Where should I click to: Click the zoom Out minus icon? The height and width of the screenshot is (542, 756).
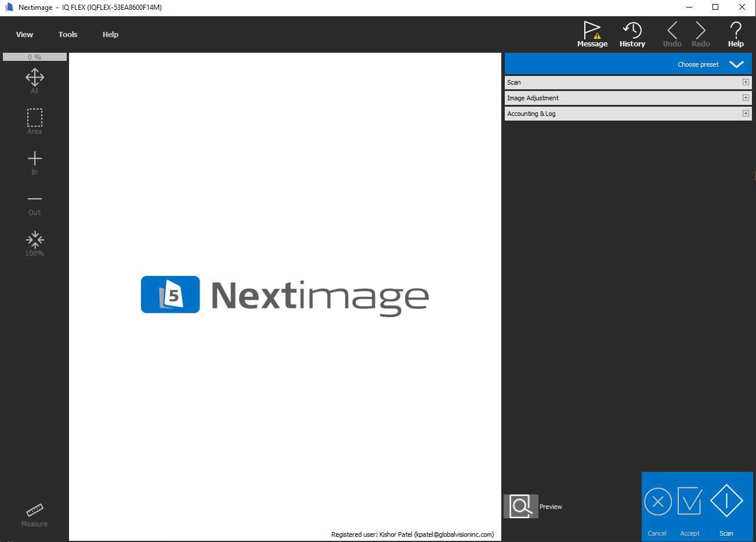coord(35,199)
